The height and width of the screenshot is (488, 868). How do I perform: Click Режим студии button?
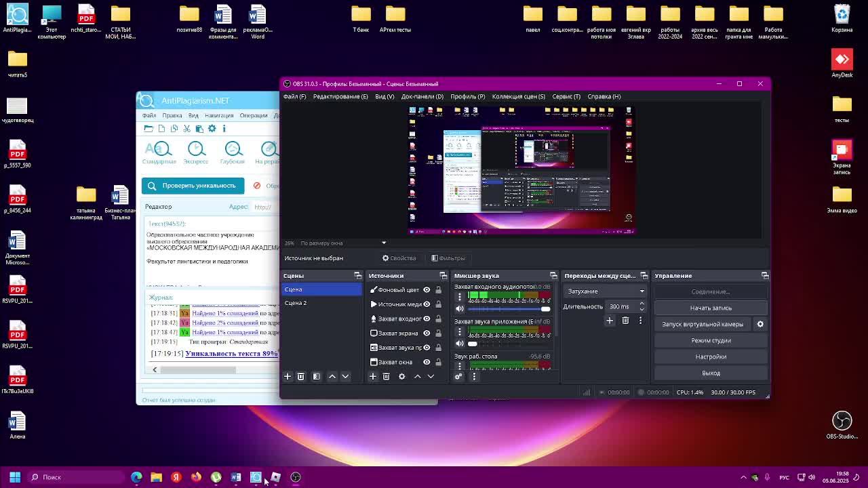(x=711, y=340)
